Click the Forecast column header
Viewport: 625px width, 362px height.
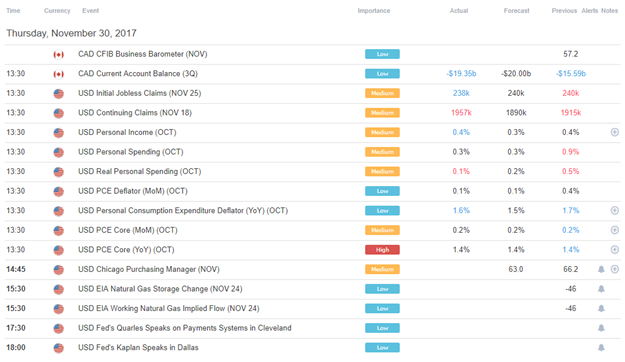click(x=516, y=11)
